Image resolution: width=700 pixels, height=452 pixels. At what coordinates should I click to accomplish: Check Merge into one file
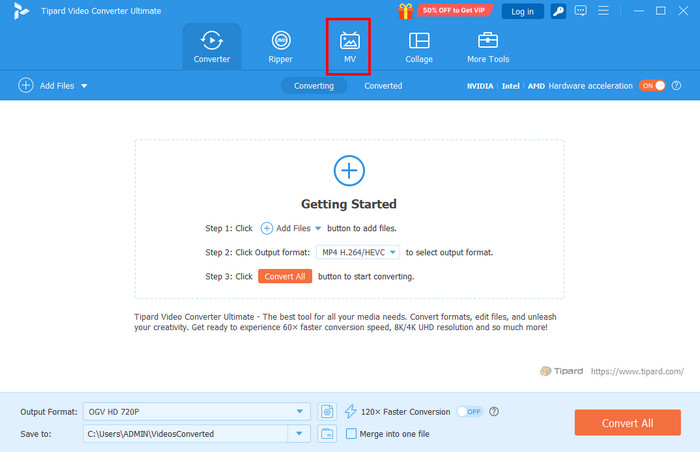coord(350,433)
